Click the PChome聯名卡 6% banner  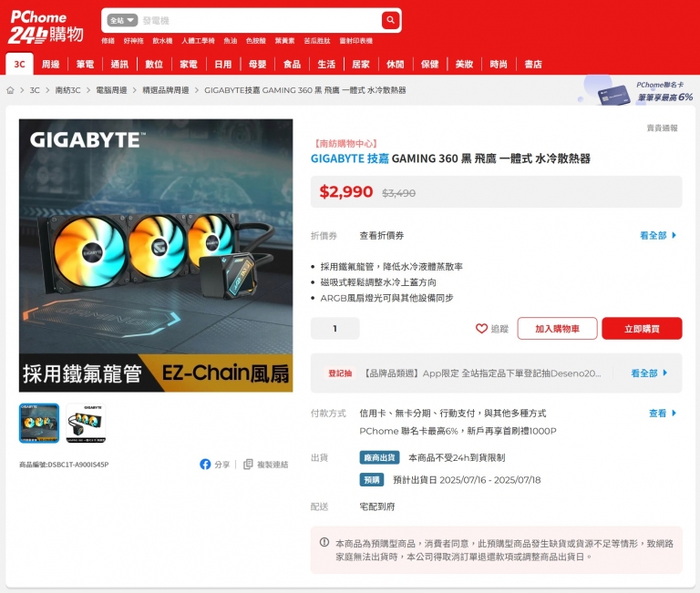coord(636,90)
